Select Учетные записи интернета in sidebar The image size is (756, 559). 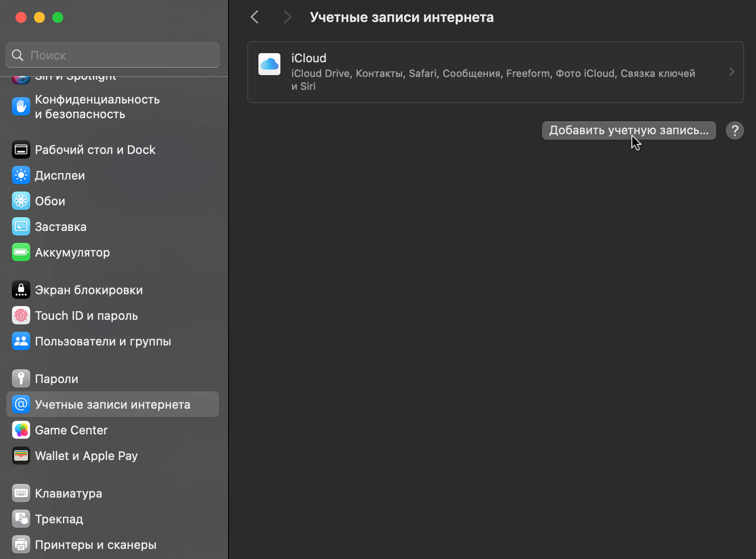pos(113,404)
